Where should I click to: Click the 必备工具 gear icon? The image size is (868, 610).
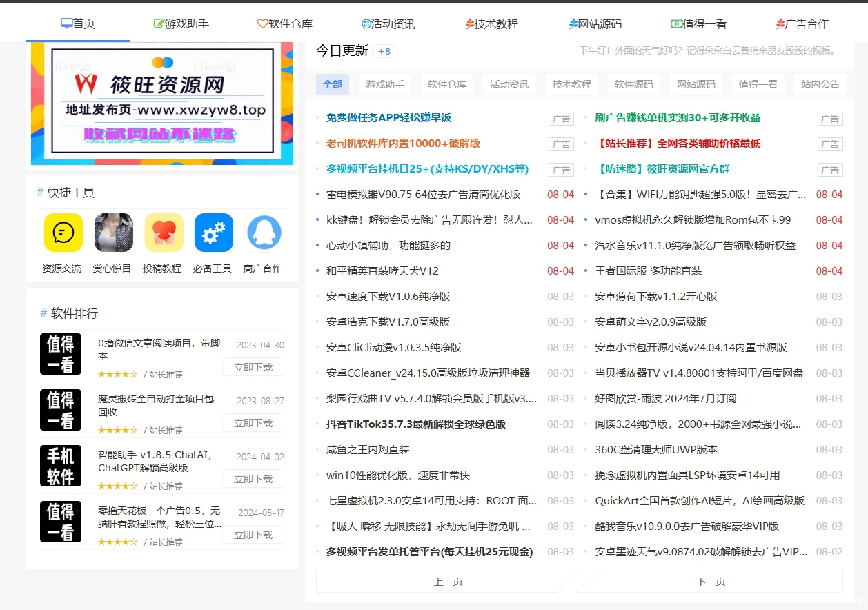tap(213, 233)
